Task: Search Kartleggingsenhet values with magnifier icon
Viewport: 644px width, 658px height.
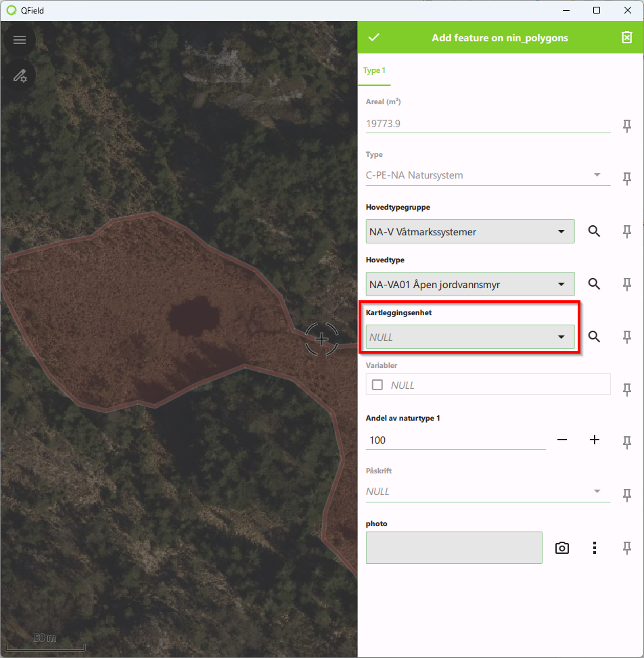Action: click(594, 337)
